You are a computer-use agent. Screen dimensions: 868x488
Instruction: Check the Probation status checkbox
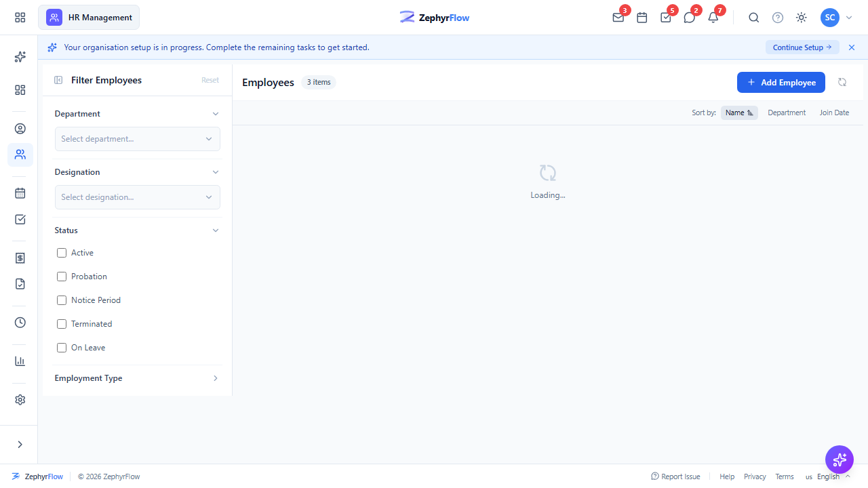62,277
